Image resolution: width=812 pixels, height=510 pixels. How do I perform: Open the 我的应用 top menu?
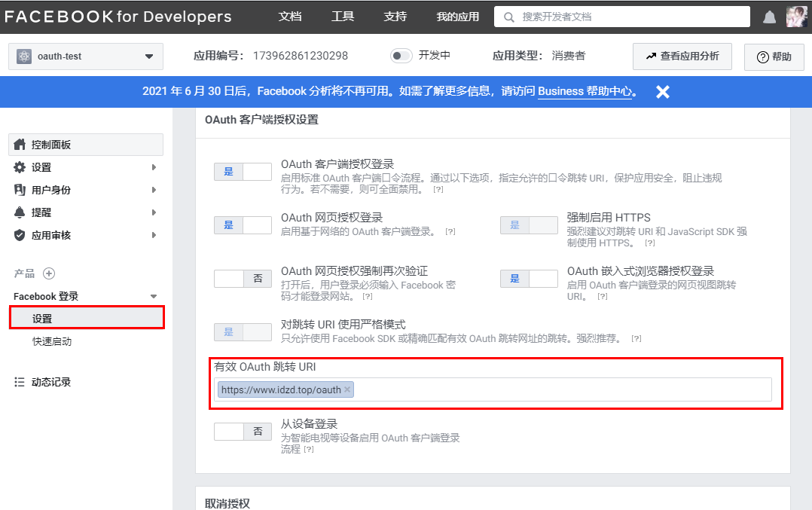[458, 17]
